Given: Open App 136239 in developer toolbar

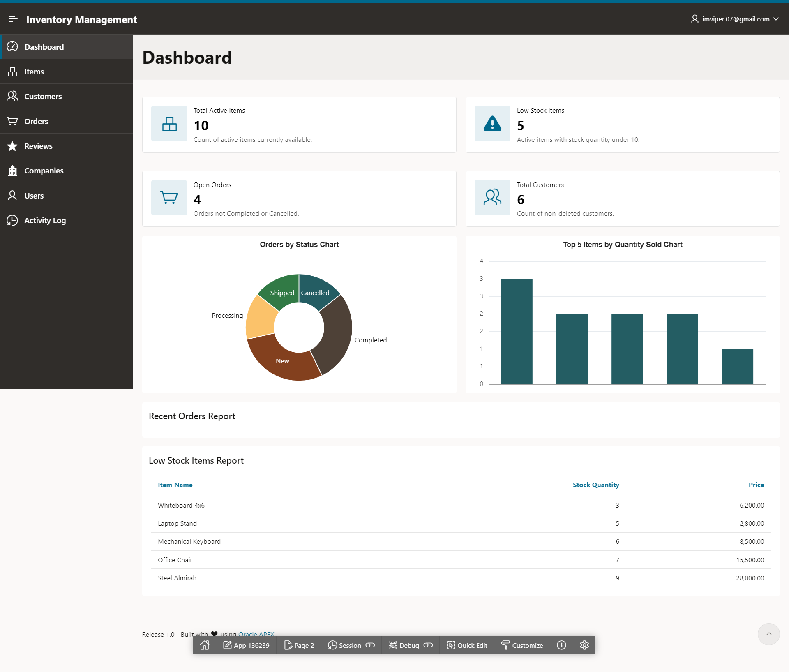Looking at the screenshot, I should click(x=246, y=645).
